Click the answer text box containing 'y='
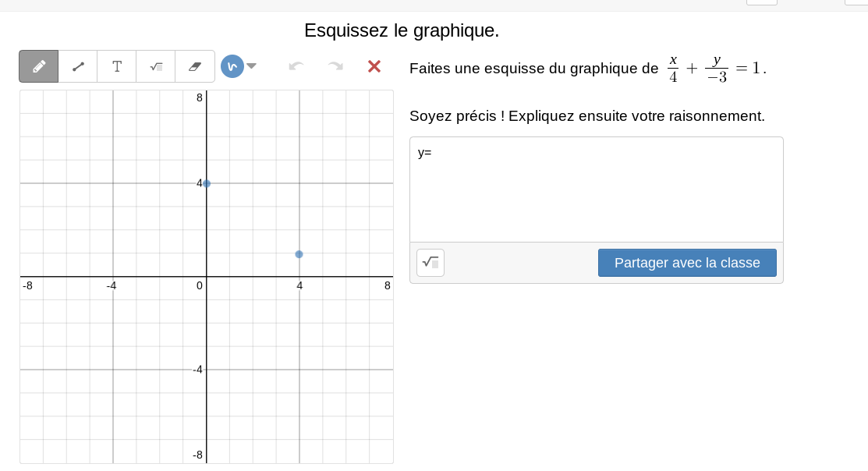This screenshot has height=471, width=868. tap(596, 189)
